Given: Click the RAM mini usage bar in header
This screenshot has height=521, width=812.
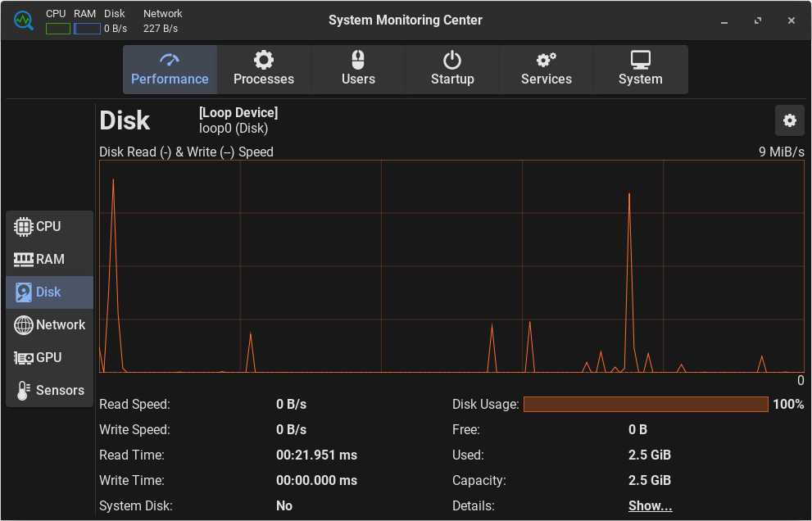Looking at the screenshot, I should point(87,29).
